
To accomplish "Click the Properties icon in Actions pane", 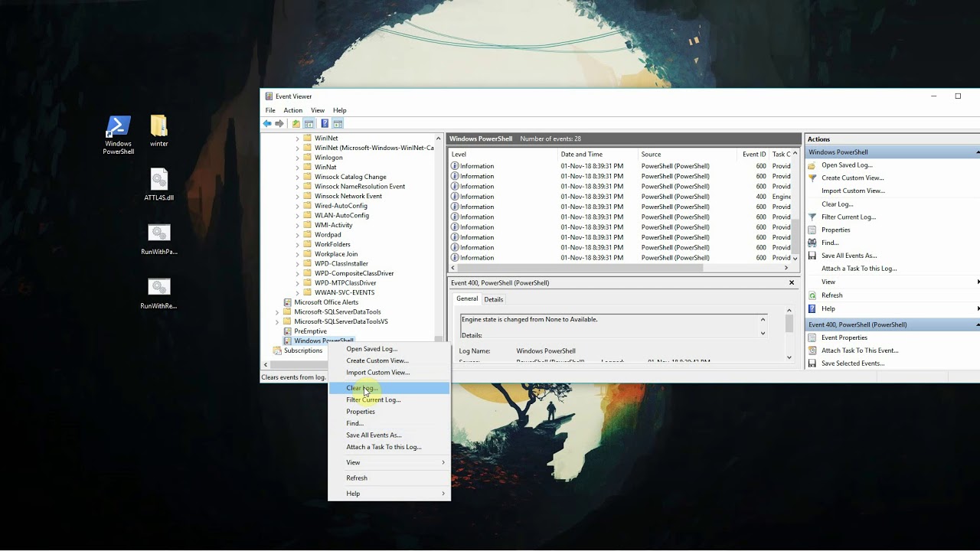I will 812,230.
